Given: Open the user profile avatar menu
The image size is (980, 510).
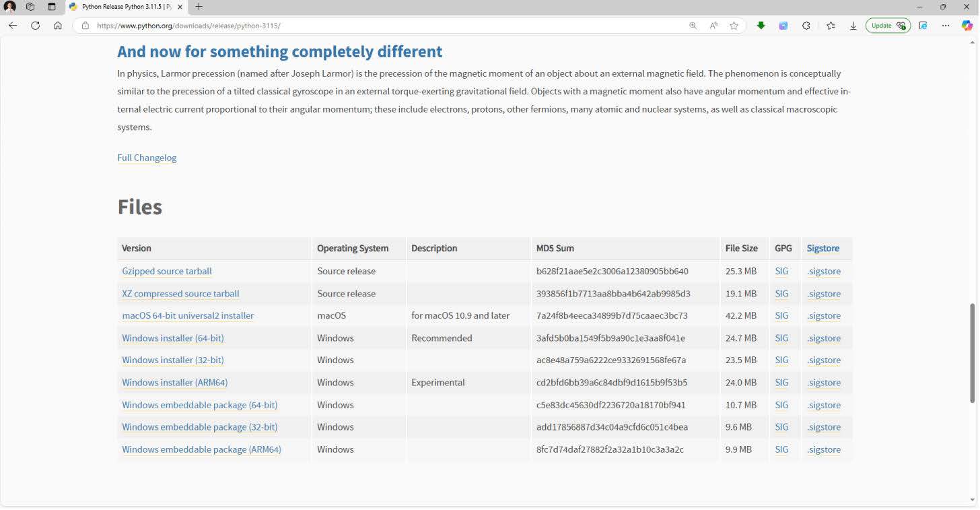Looking at the screenshot, I should 10,7.
